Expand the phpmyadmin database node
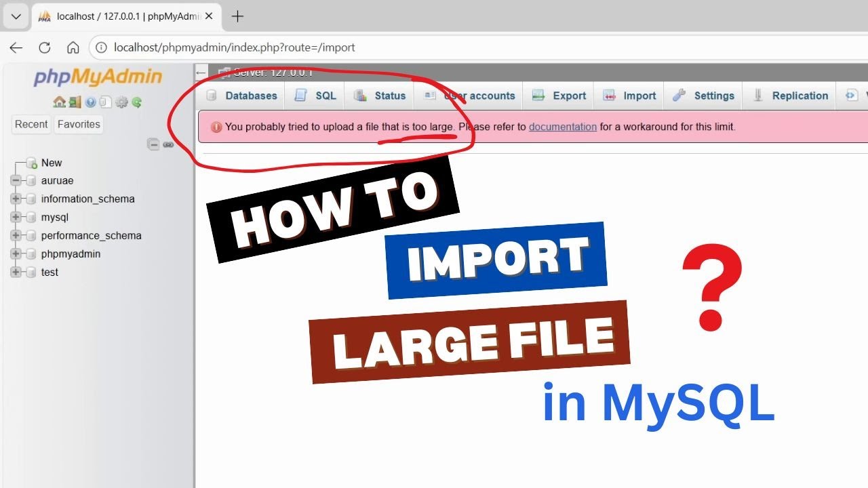 pos(16,254)
